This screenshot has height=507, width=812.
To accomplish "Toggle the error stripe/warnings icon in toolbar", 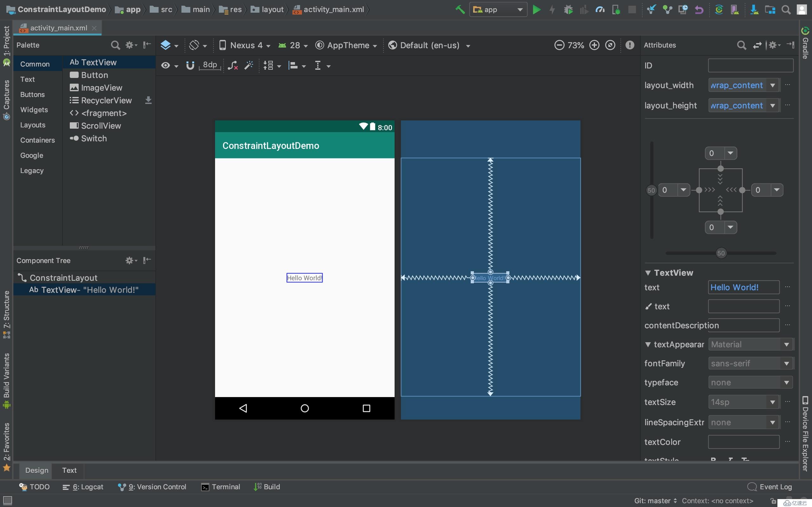I will coord(630,45).
